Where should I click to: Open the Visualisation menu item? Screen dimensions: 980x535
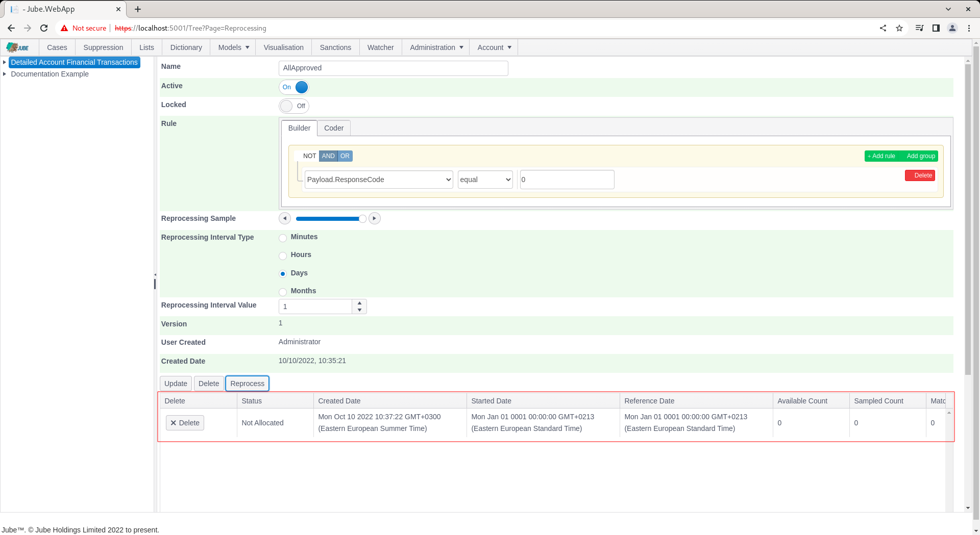tap(283, 47)
